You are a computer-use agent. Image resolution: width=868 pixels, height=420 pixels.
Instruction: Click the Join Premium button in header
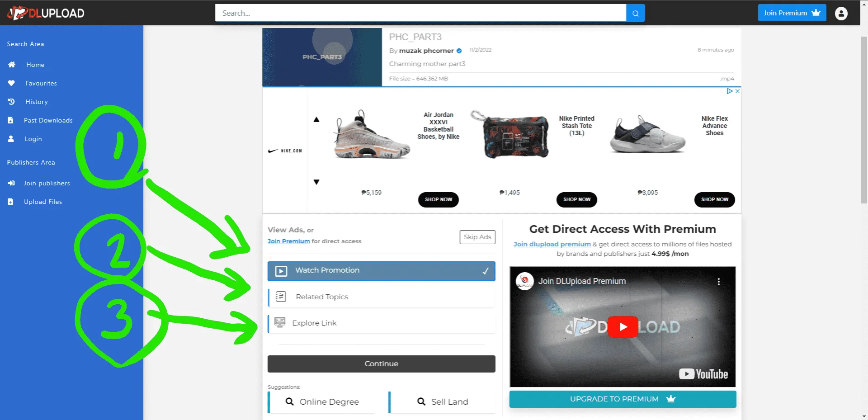tap(792, 13)
